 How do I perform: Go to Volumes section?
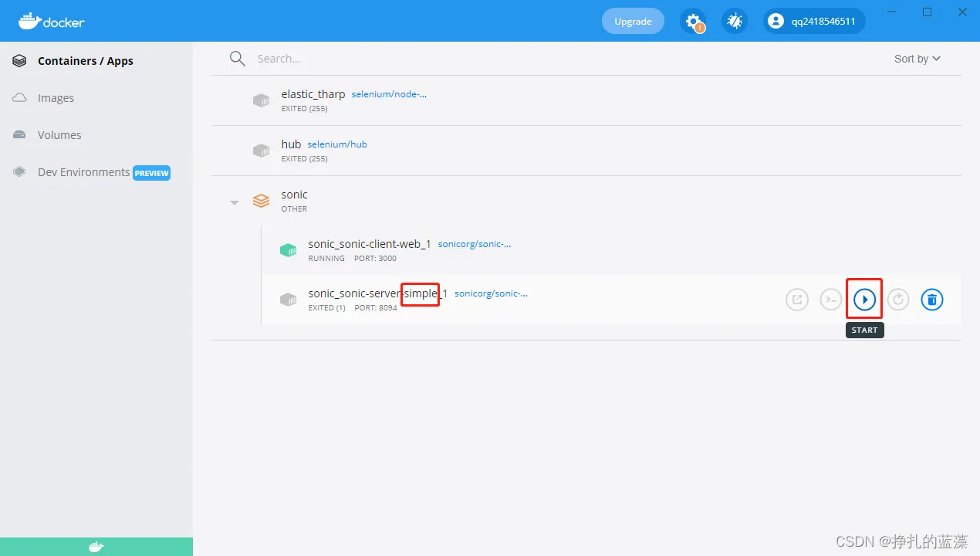click(59, 135)
